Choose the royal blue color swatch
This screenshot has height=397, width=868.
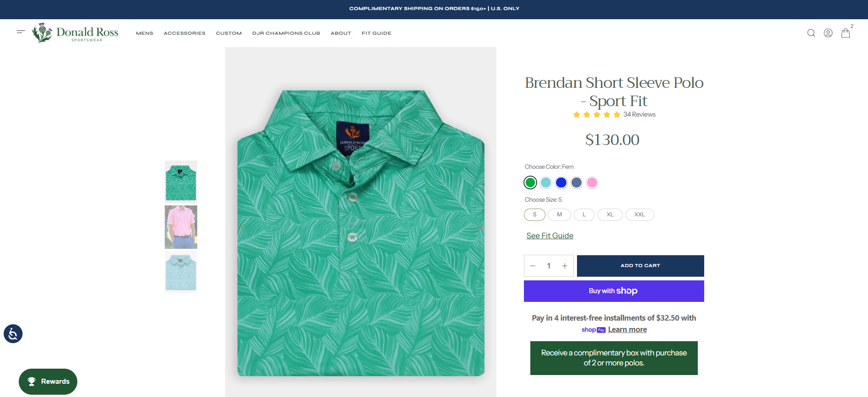561,182
